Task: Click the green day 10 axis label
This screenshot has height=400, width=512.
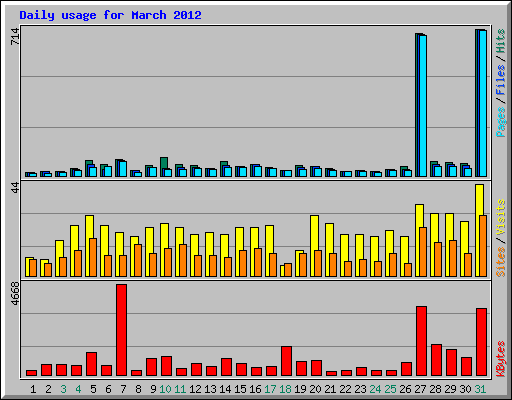Action: click(x=165, y=389)
